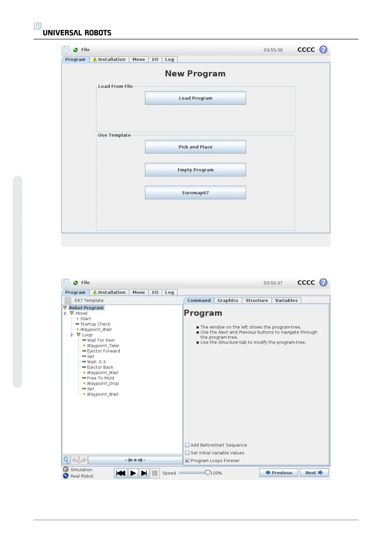Open I/O tab on E67 Template screen

click(155, 292)
